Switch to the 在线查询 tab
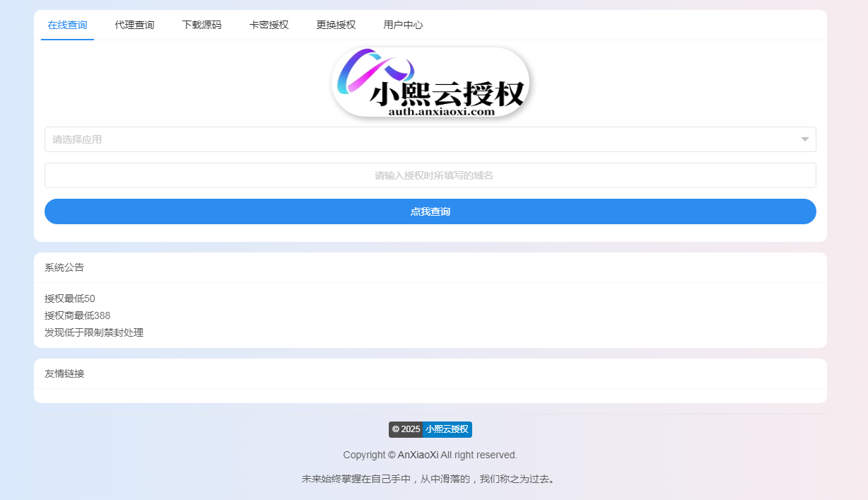This screenshot has height=500, width=868. click(x=67, y=25)
